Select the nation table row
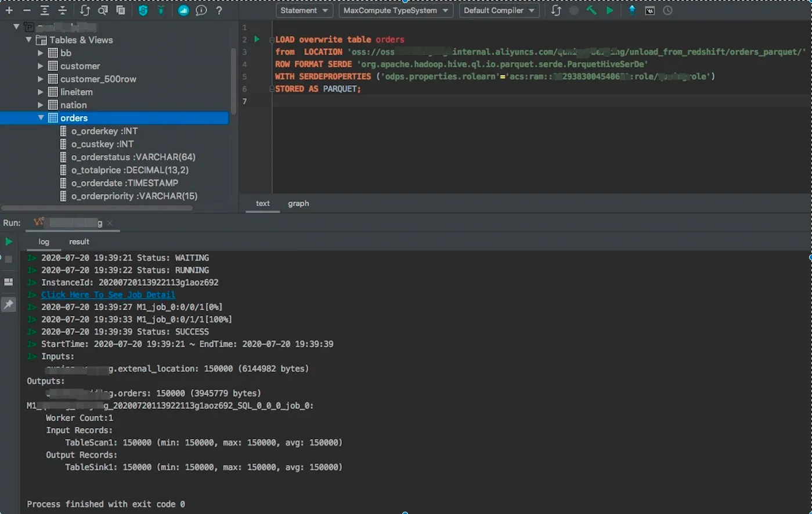Image resolution: width=812 pixels, height=514 pixels. (x=114, y=105)
